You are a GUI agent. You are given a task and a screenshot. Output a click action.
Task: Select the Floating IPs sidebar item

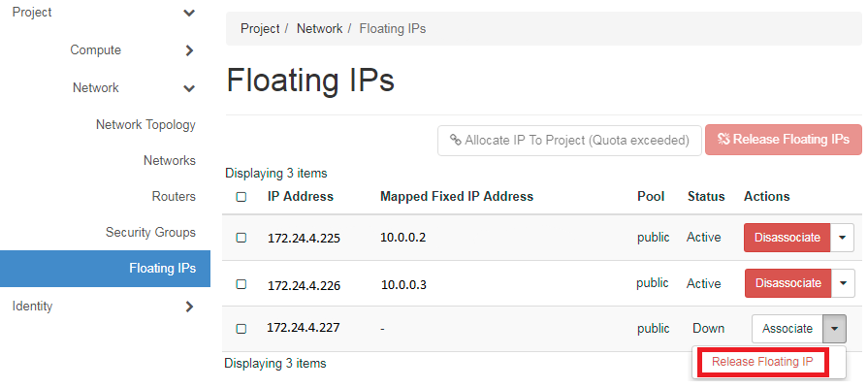pyautogui.click(x=105, y=269)
